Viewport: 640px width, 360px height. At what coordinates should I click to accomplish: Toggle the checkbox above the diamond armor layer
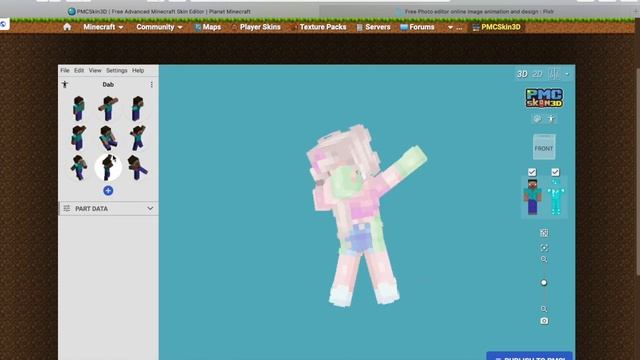[x=555, y=172]
